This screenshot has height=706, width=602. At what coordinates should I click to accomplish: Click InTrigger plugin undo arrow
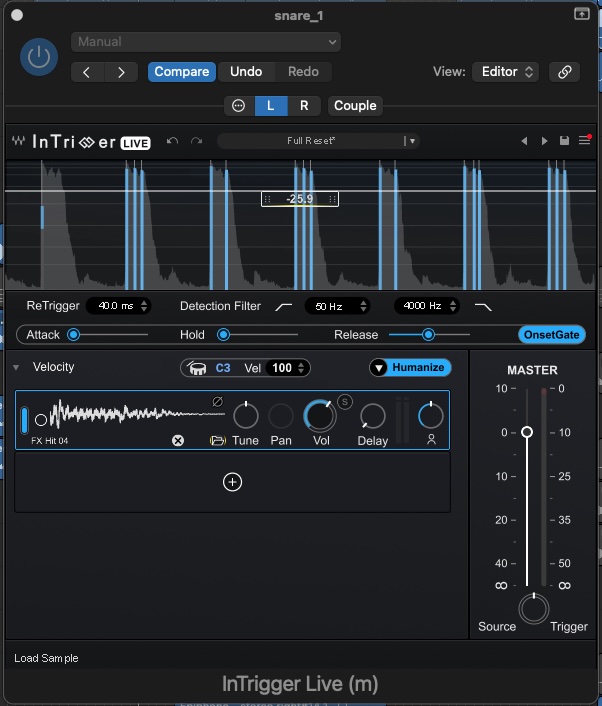coord(172,141)
